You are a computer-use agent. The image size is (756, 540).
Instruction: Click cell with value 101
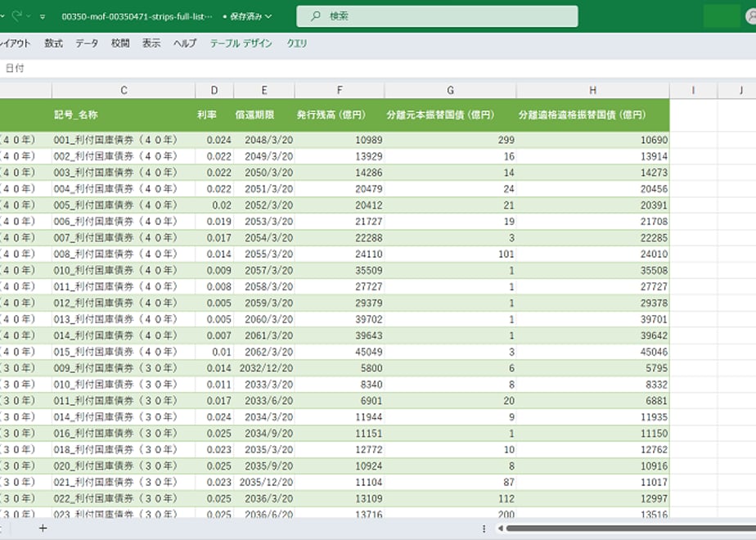point(450,254)
